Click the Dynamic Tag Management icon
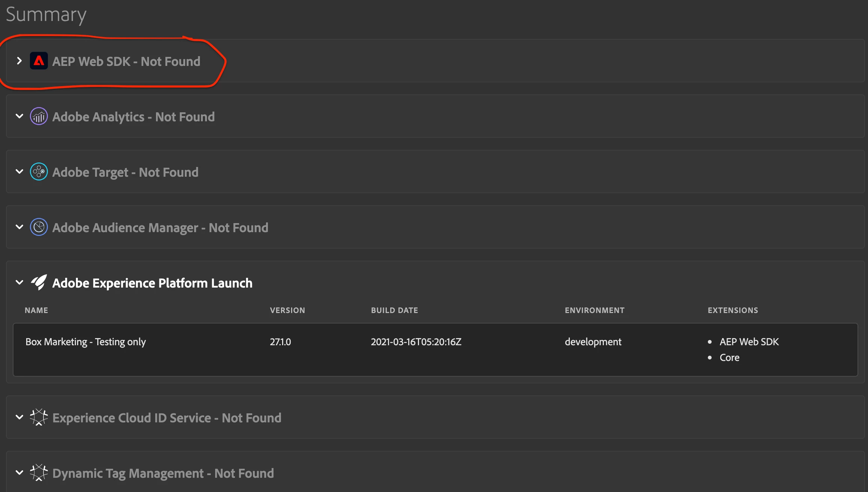 point(39,473)
